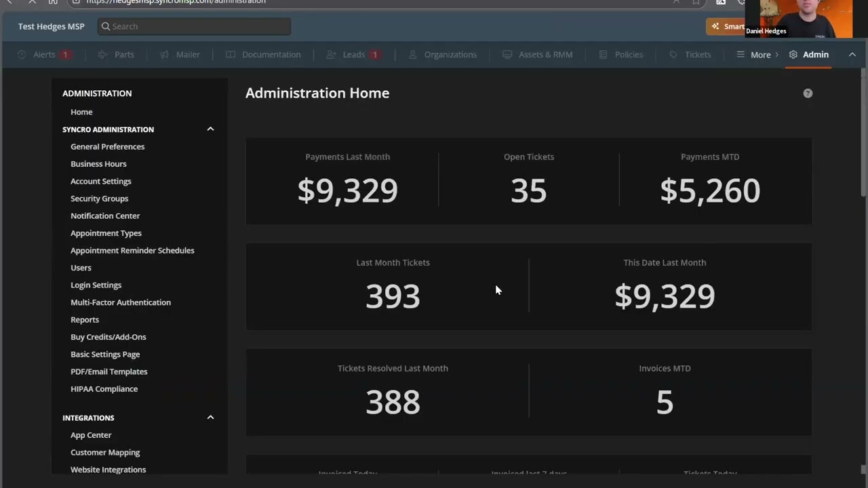
Task: Click the Open Tickets value 35
Action: 528,191
